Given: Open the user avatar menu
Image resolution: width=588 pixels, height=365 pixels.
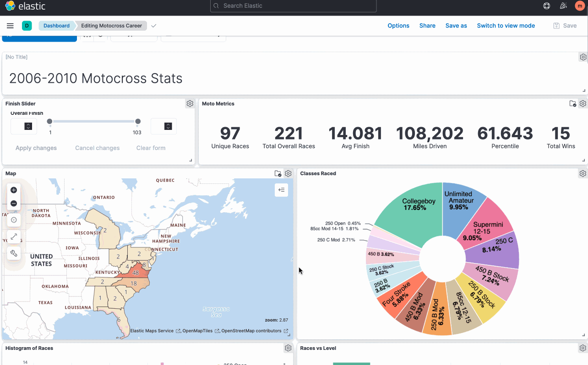Looking at the screenshot, I should [579, 6].
